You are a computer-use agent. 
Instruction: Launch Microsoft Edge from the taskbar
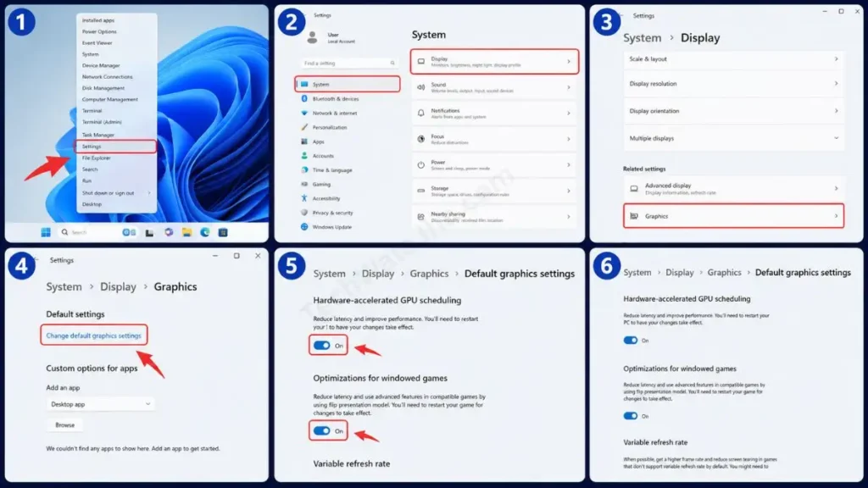[x=205, y=232]
